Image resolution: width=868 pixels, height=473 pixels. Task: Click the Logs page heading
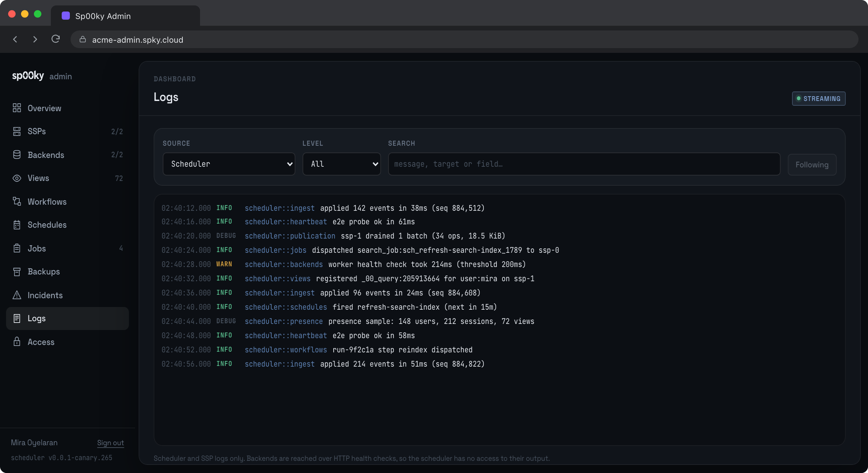pos(166,97)
